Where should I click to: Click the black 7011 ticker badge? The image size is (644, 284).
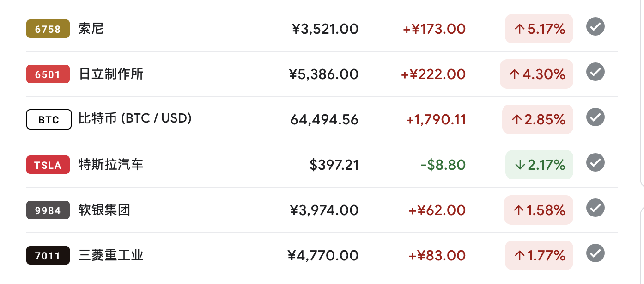[x=48, y=255]
